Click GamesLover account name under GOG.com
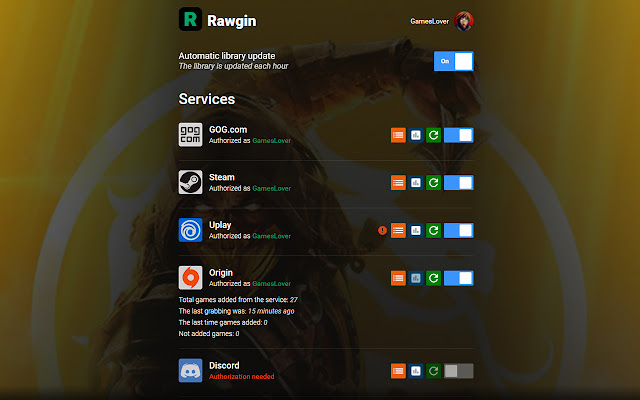Screen dimensions: 640x400 (x=271, y=140)
